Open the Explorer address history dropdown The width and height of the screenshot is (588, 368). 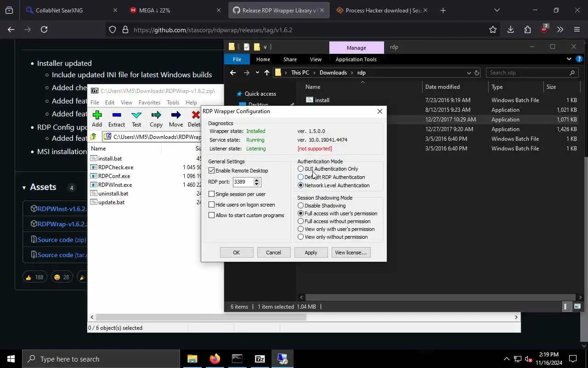(469, 73)
